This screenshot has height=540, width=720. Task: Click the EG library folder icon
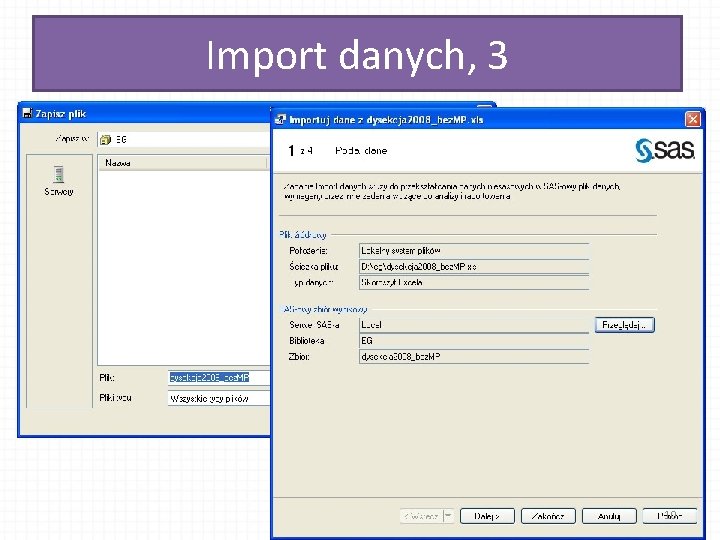pyautogui.click(x=106, y=140)
